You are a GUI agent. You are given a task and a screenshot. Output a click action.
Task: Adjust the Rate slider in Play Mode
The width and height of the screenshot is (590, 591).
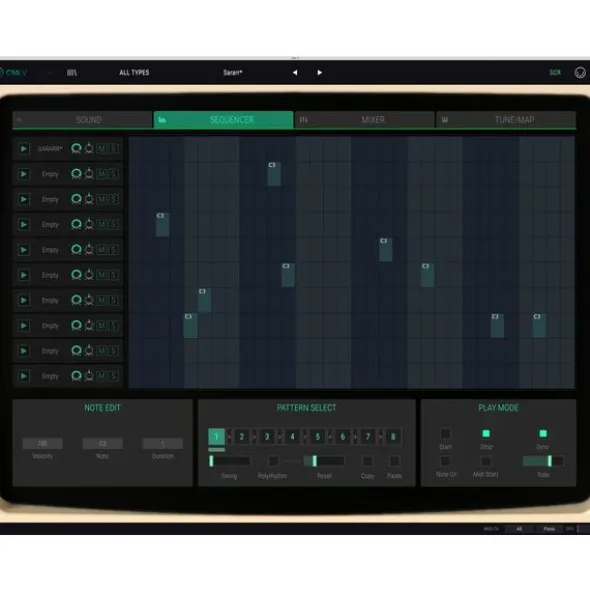click(x=543, y=461)
